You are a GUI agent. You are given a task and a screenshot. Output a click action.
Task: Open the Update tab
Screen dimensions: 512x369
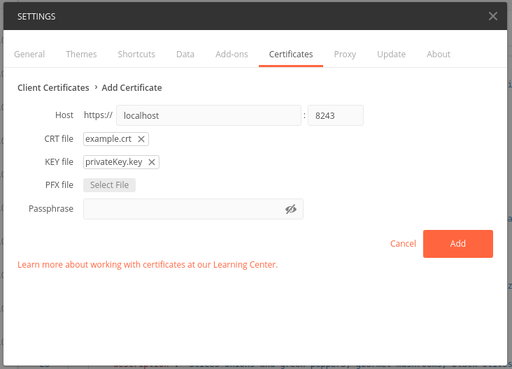click(391, 54)
